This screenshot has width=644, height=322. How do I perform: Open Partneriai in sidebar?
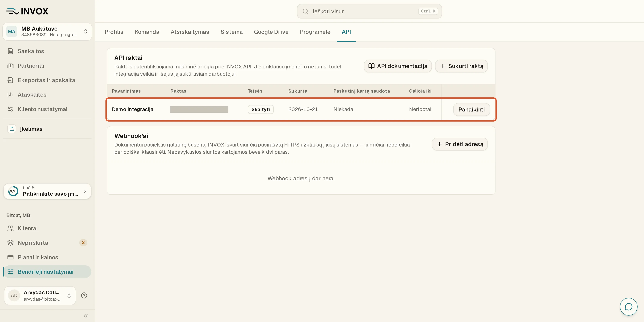(47, 66)
